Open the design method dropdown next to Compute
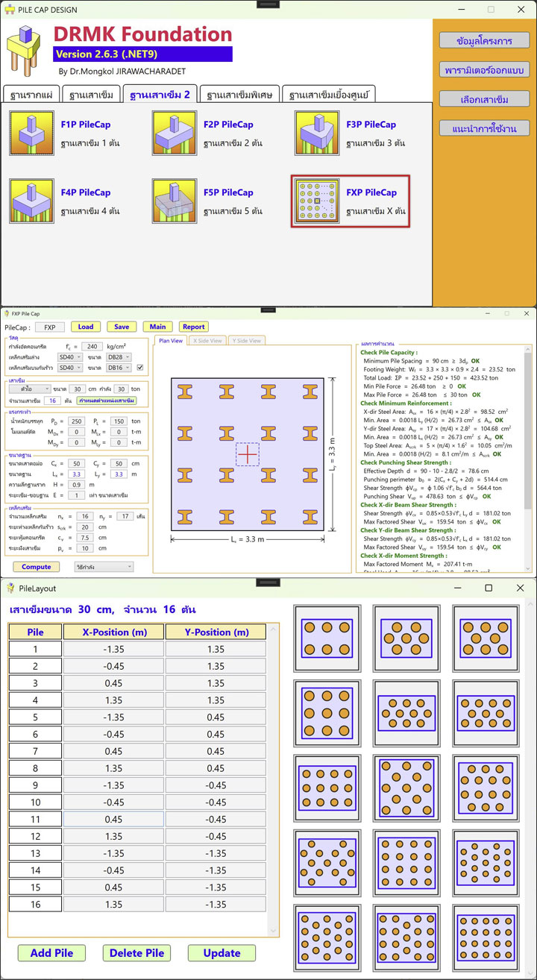537x980 pixels. 103,567
